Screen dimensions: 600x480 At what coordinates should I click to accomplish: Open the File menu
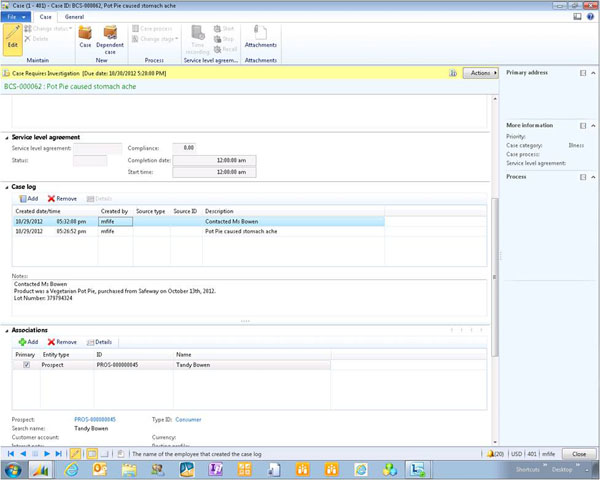(14, 17)
